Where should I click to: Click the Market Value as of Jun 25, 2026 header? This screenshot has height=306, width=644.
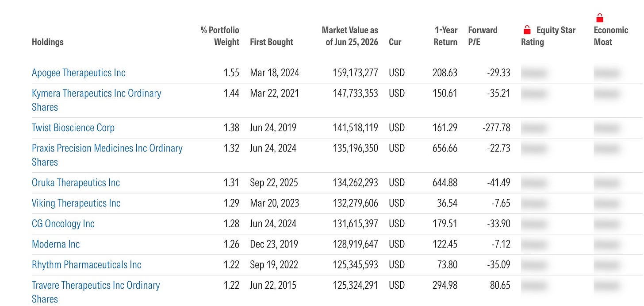[x=350, y=36]
